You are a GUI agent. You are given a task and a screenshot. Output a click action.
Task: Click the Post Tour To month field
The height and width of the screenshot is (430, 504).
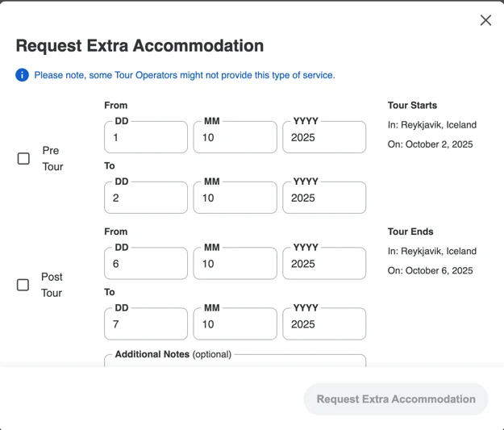pos(235,324)
